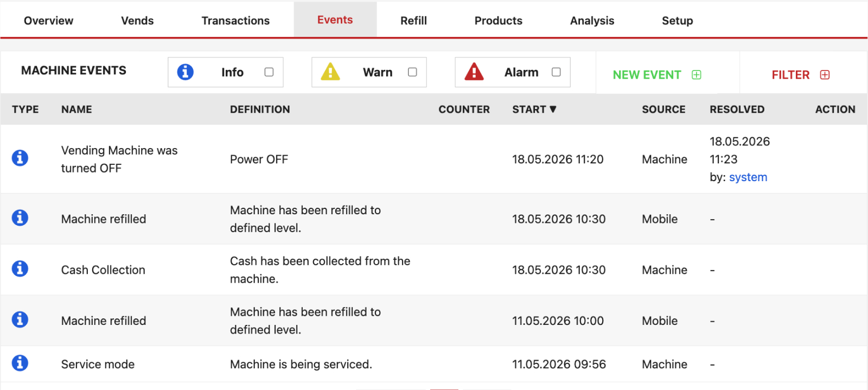Screen dimensions: 868x390
Task: Click the 'Power OFF' definition cell
Action: 259,159
